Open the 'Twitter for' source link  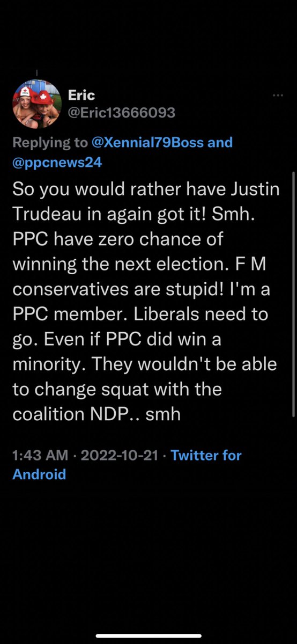[206, 456]
